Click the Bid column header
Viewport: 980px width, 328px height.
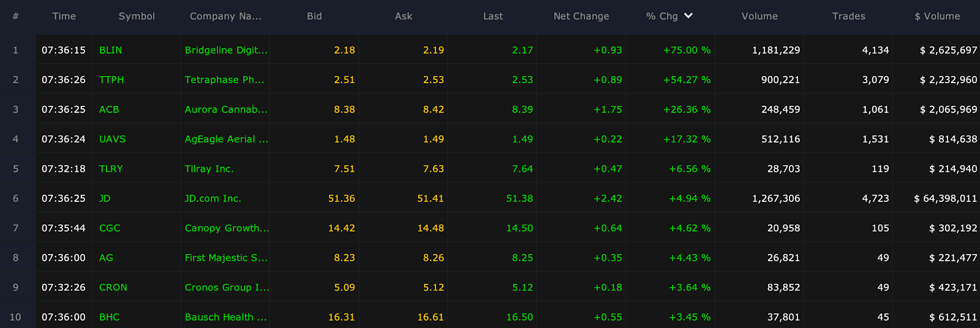(x=314, y=17)
